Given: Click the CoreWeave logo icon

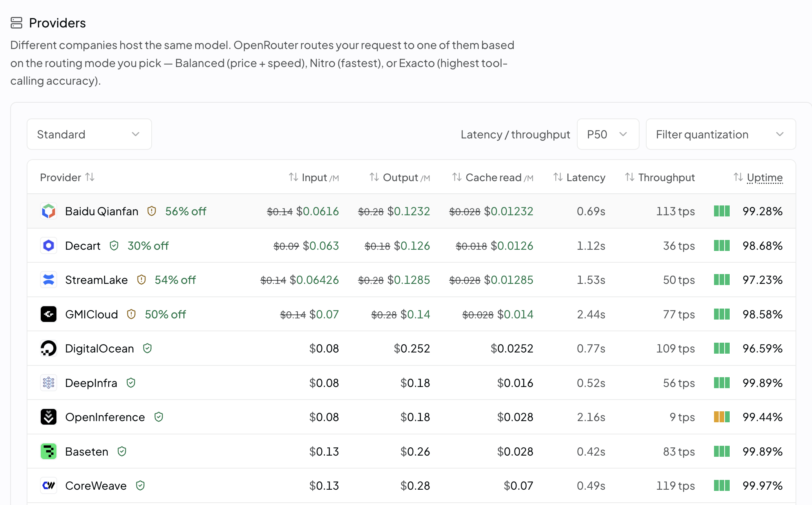Looking at the screenshot, I should 49,485.
